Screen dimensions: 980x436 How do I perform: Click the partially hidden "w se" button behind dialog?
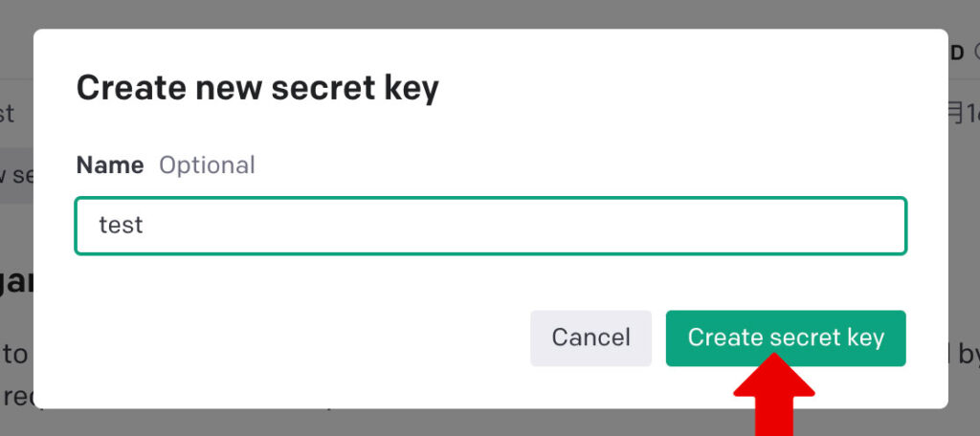[x=16, y=175]
